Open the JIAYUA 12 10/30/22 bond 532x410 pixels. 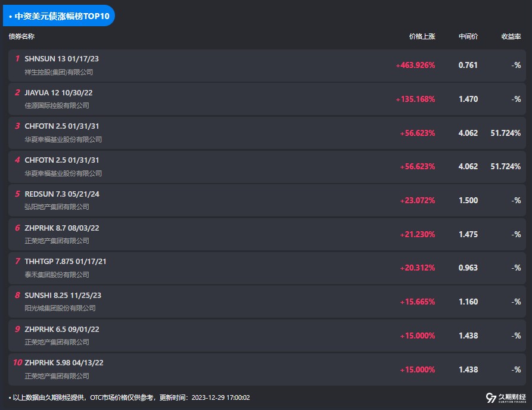58,92
